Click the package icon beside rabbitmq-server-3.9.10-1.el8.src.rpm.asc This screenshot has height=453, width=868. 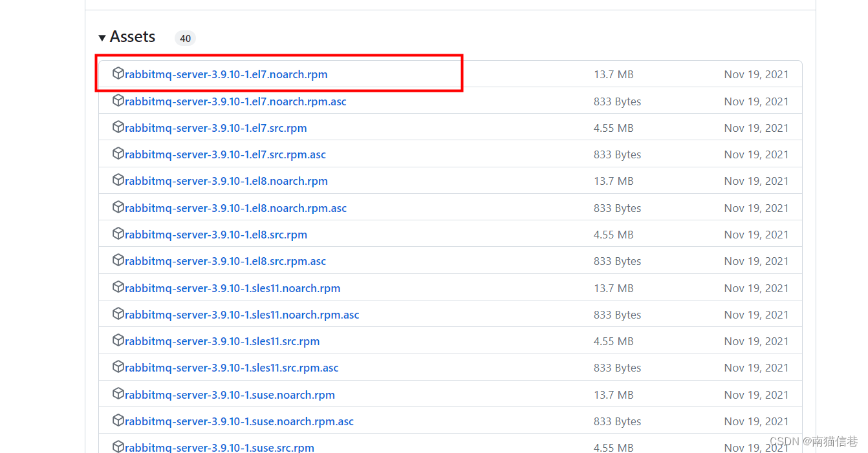118,261
